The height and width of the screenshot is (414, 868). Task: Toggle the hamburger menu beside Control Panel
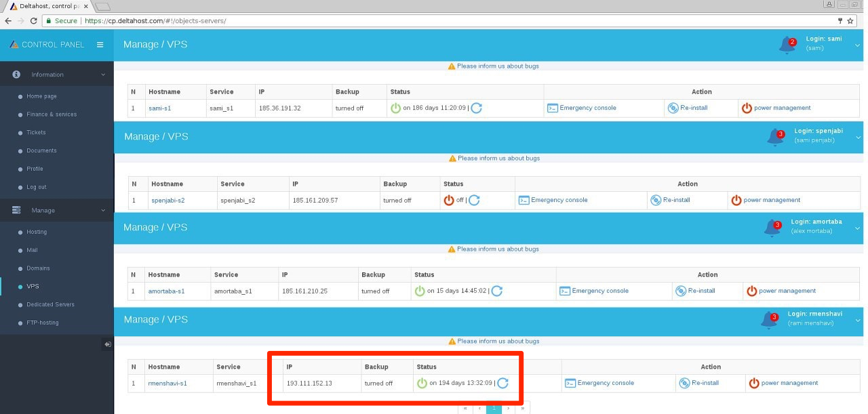point(100,45)
